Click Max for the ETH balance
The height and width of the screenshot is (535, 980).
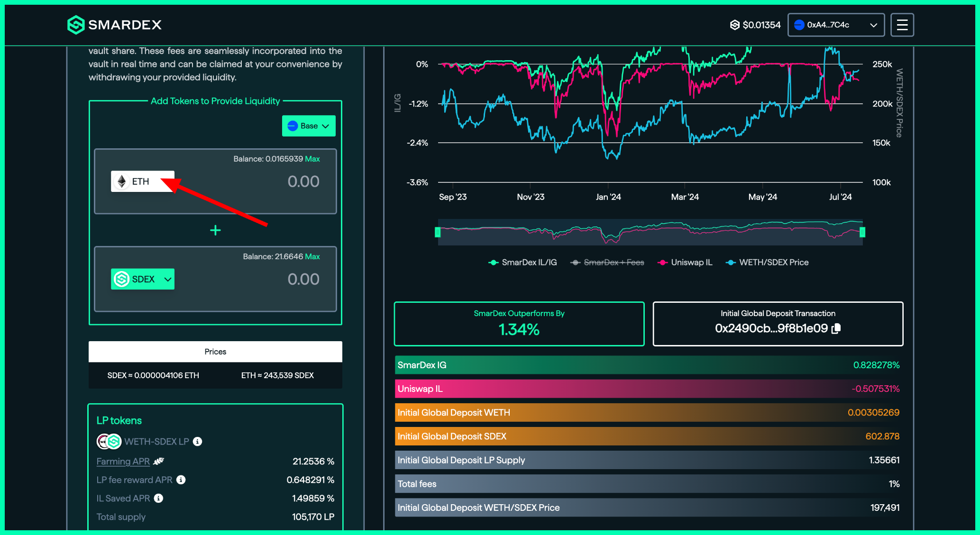click(312, 159)
